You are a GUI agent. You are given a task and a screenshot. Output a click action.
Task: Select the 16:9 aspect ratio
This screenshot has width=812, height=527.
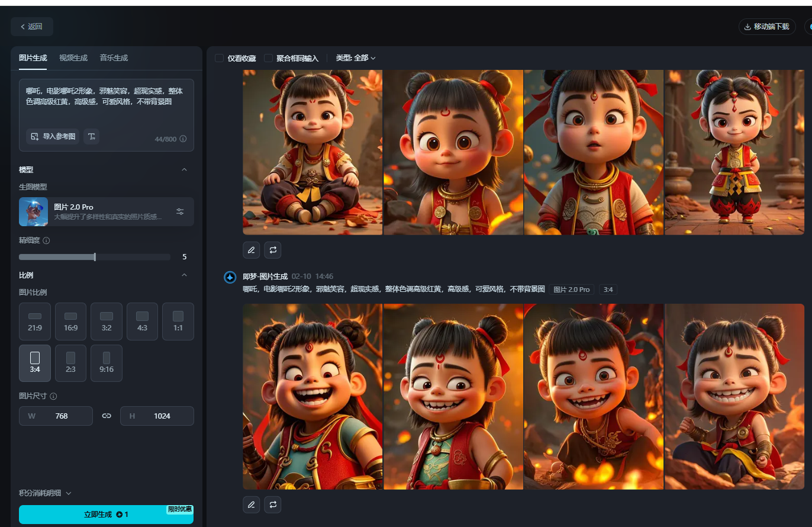(71, 322)
